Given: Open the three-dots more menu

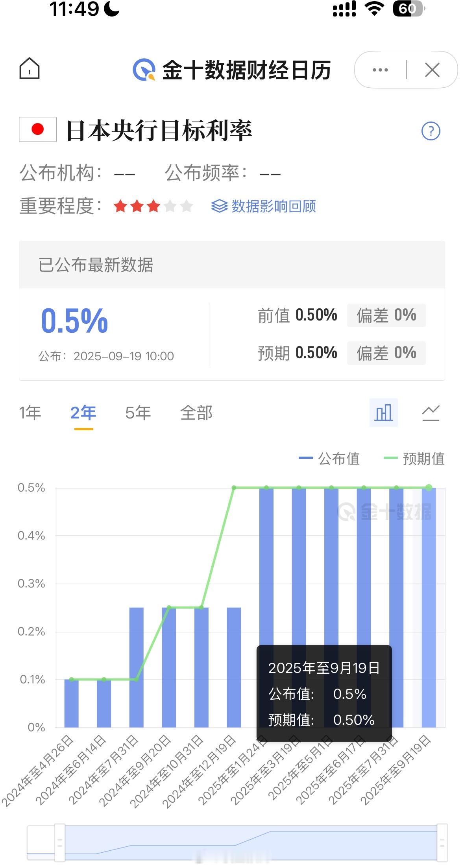Looking at the screenshot, I should (380, 70).
